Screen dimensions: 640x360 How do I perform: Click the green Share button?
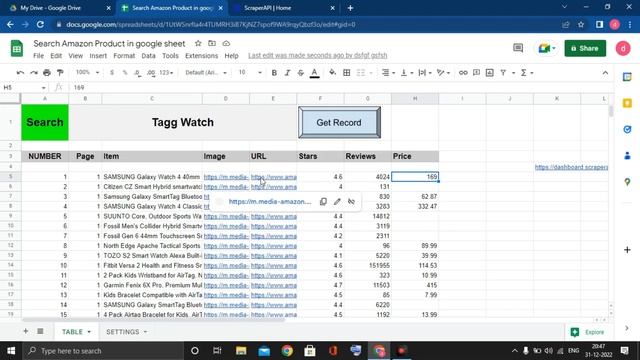tap(585, 49)
